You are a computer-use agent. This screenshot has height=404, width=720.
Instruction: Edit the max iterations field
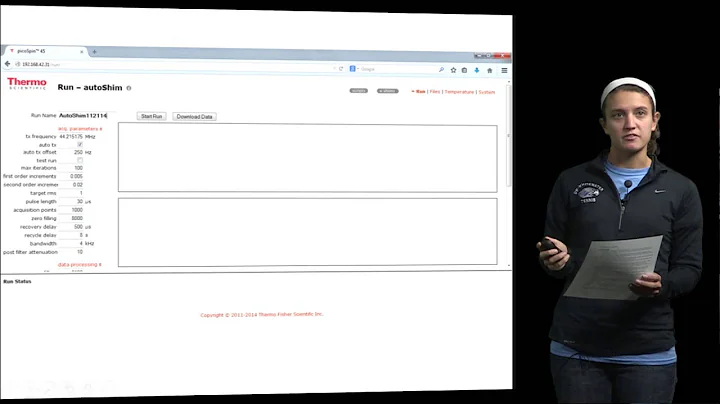tap(71, 168)
